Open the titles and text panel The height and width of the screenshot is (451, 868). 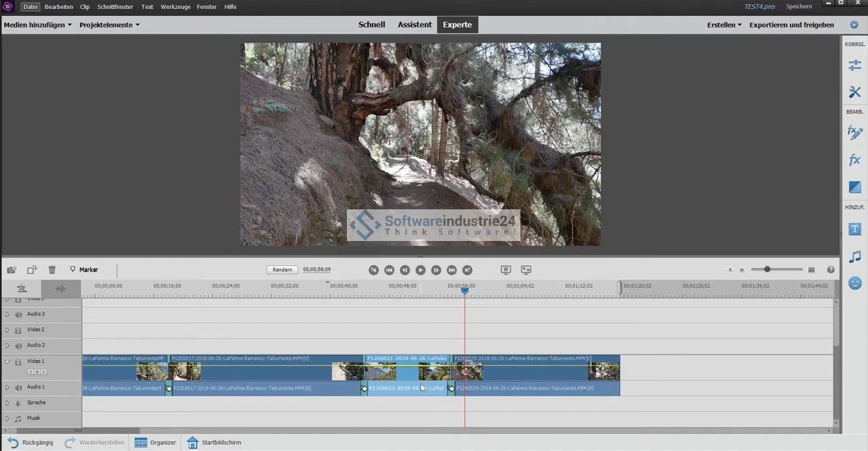point(855,229)
